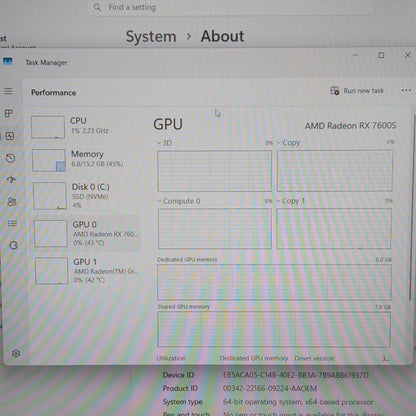The image size is (416, 416).
Task: Open the Details list sidebar icon
Action: click(12, 223)
